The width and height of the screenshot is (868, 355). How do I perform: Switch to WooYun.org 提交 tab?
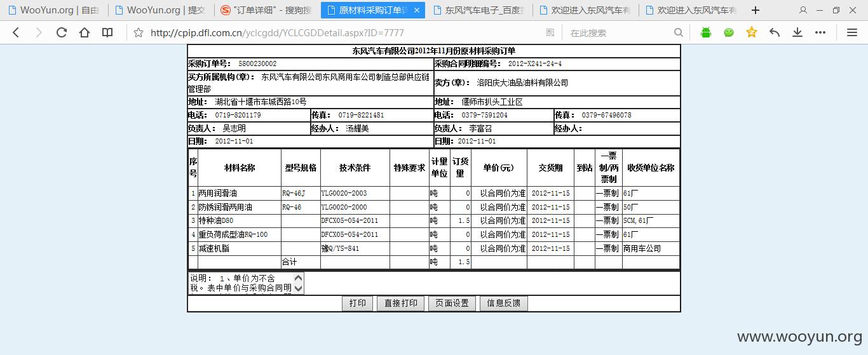point(160,10)
